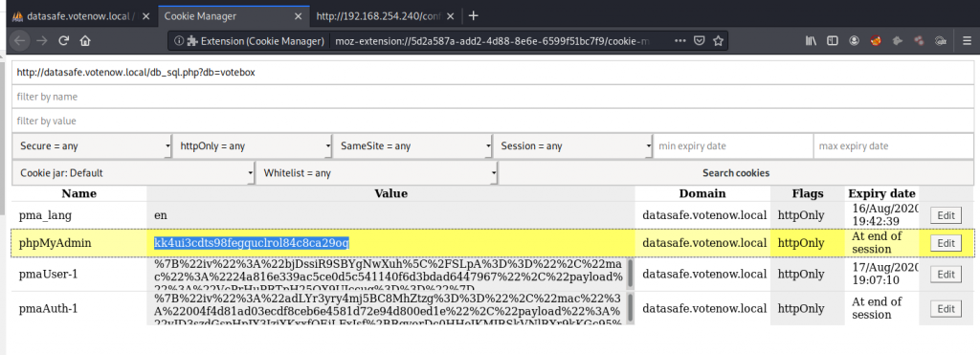The height and width of the screenshot is (355, 980).
Task: Grab the pmaUser-1 value scrollbar
Action: (630, 273)
